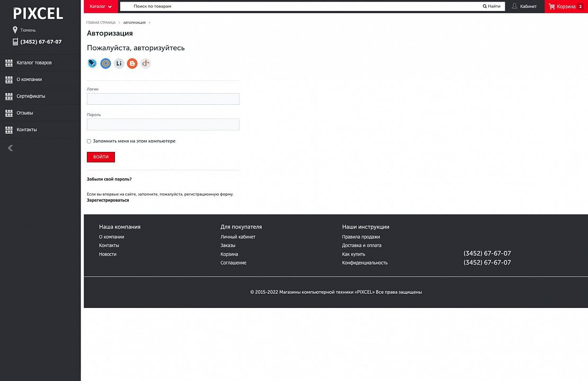The image size is (588, 381).
Task: Sign in using the orange Blogger icon
Action: (x=132, y=63)
